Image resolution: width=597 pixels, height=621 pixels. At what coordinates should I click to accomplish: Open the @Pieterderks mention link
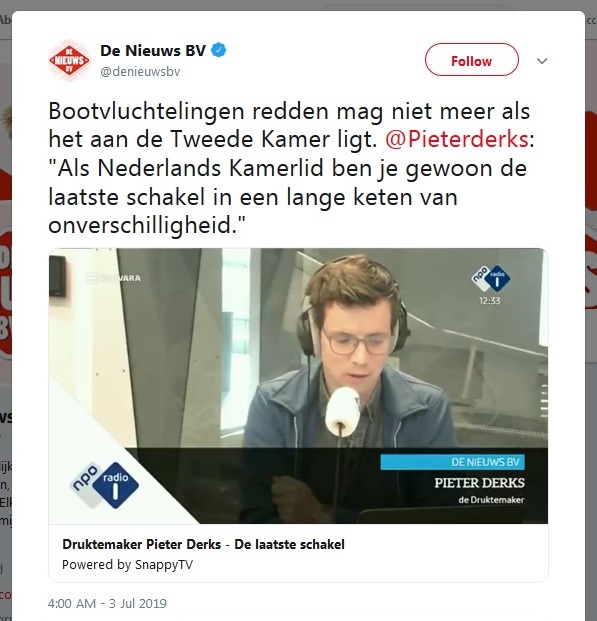tap(457, 139)
